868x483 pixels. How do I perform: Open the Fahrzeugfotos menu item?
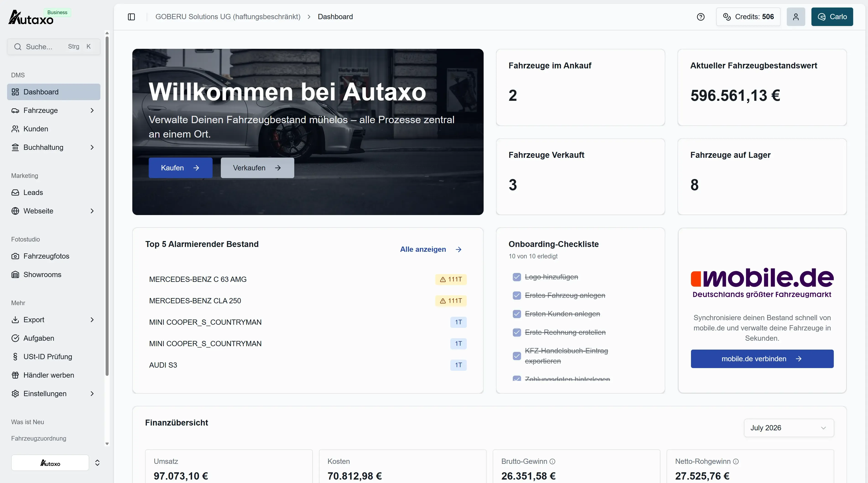[x=54, y=256]
